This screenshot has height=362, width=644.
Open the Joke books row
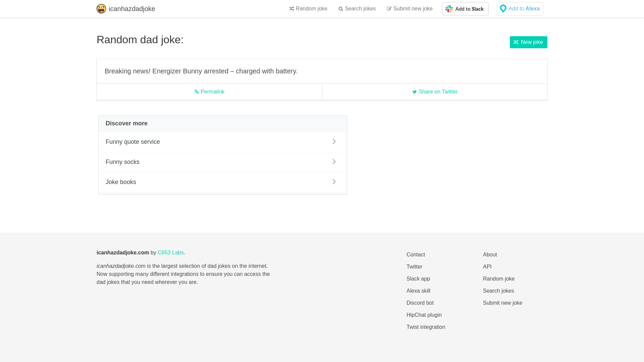pos(223,182)
